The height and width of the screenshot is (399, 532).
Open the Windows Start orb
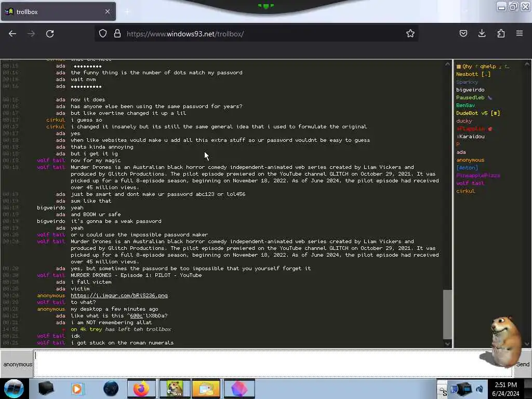click(x=14, y=389)
